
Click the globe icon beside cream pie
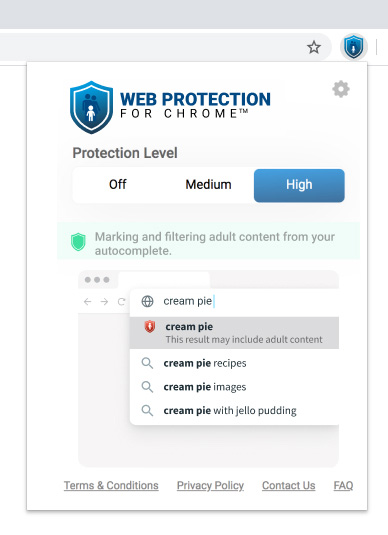(147, 301)
